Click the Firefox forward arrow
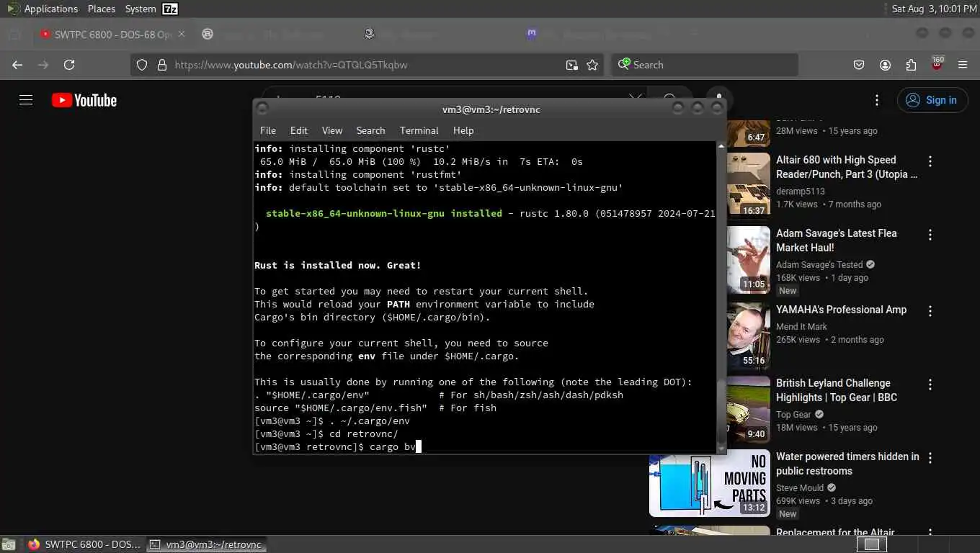Viewport: 980px width, 553px height. coord(43,65)
